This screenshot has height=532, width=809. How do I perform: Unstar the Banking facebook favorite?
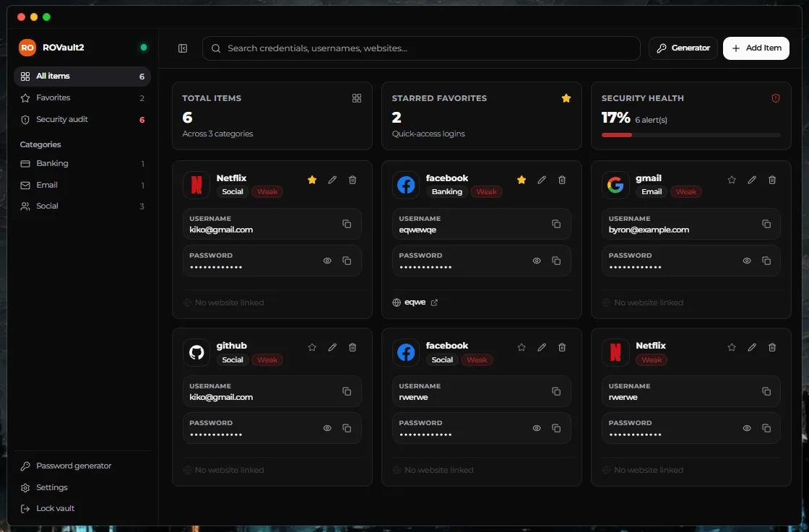[x=522, y=180]
